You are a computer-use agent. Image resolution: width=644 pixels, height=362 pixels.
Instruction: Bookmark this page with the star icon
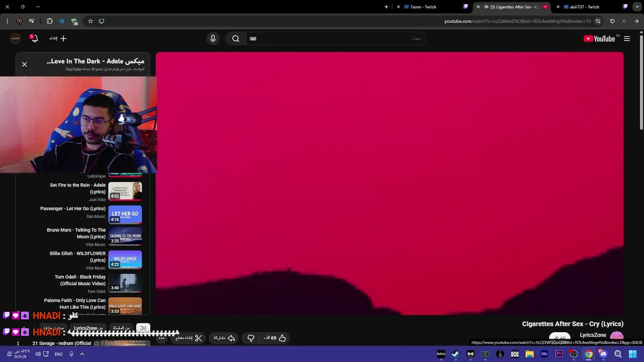91,21
